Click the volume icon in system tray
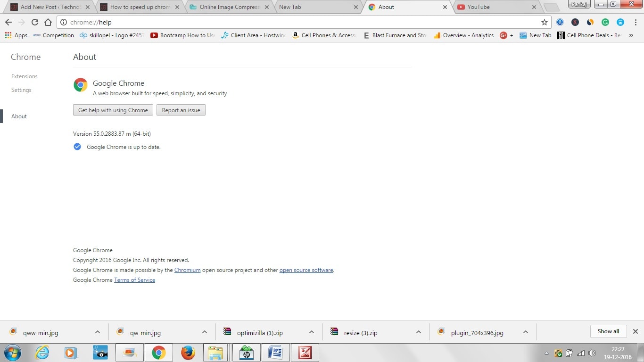The height and width of the screenshot is (362, 644). pos(592,353)
